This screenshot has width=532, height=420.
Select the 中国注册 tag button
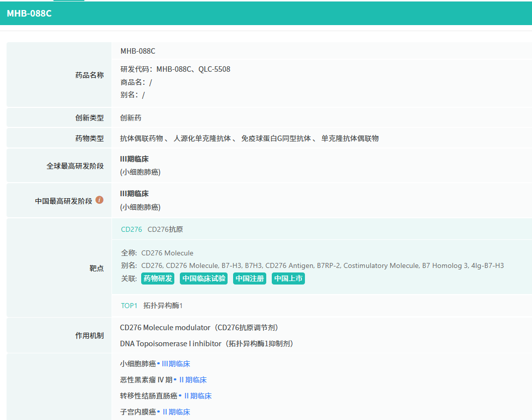[250, 278]
